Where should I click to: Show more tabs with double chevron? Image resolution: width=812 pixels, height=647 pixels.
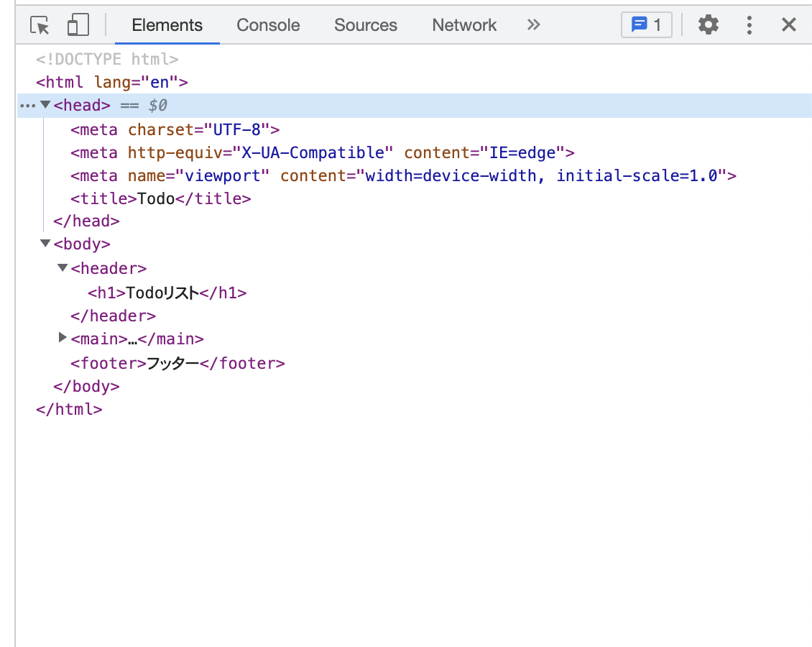click(533, 25)
